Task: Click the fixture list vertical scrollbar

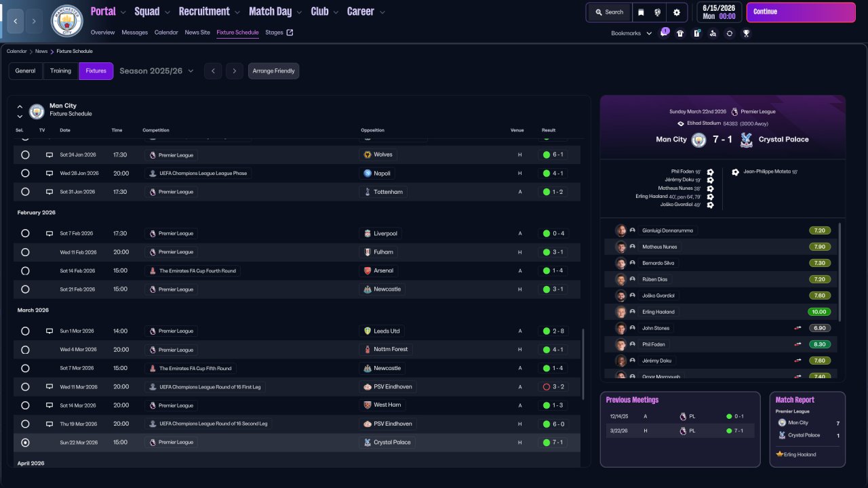Action: 583,365
